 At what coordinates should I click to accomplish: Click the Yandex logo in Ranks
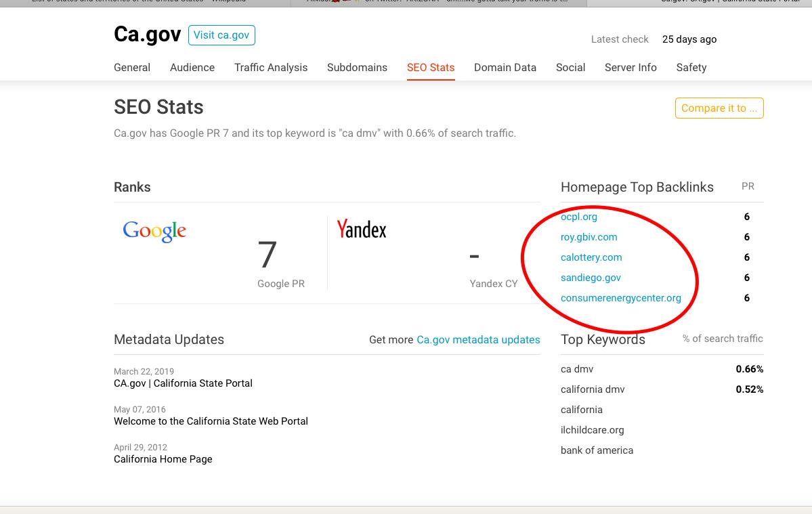coord(362,230)
